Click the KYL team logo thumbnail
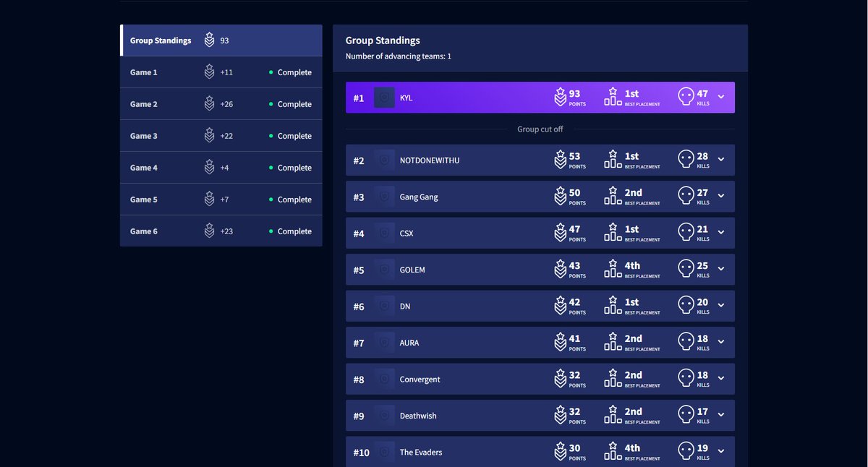Screen dimensions: 868x467 click(384, 98)
